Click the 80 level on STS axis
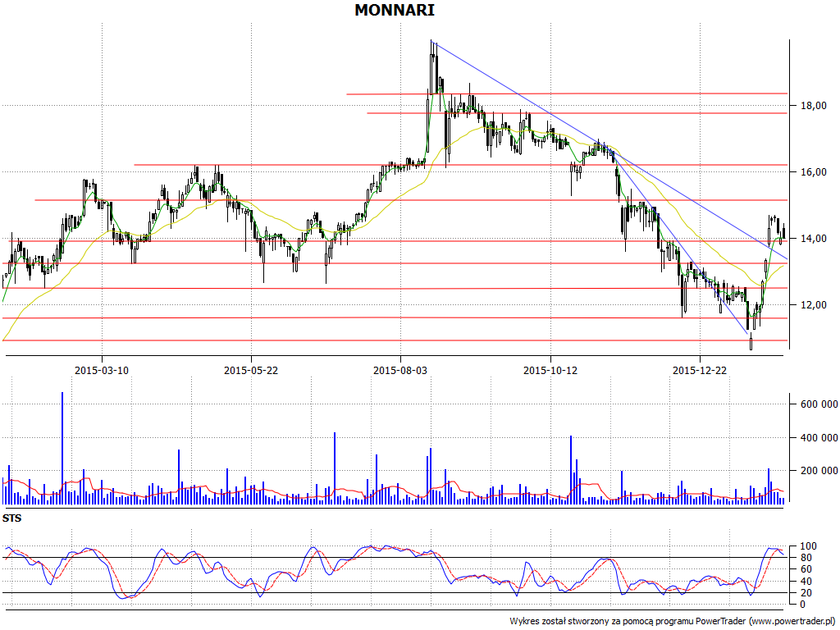This screenshot has width=840, height=630. click(x=806, y=558)
